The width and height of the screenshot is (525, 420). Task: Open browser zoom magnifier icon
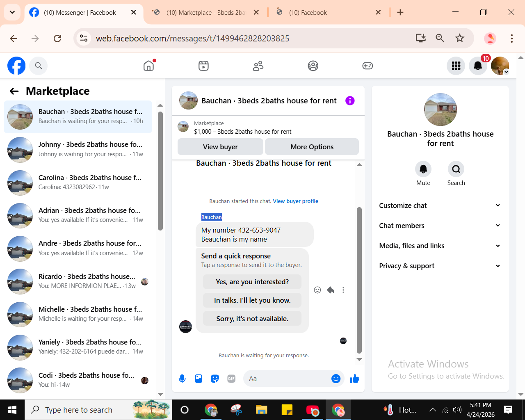point(440,38)
